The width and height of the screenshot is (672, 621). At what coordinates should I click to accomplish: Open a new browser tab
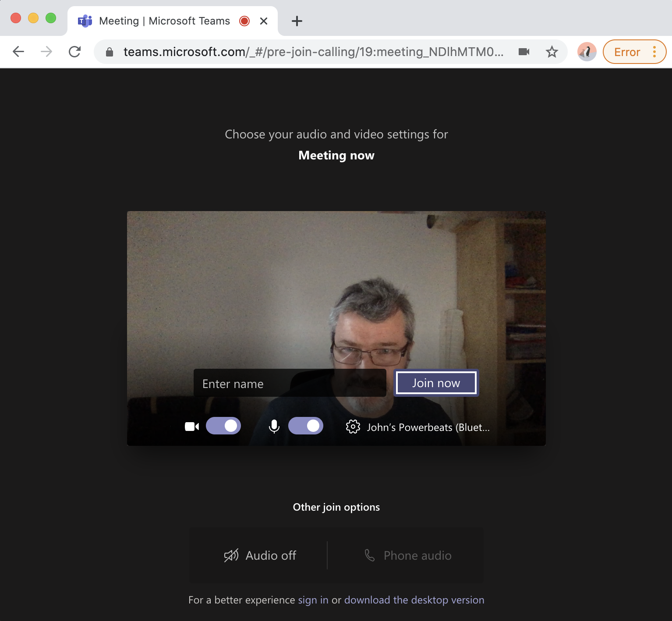[x=297, y=21]
